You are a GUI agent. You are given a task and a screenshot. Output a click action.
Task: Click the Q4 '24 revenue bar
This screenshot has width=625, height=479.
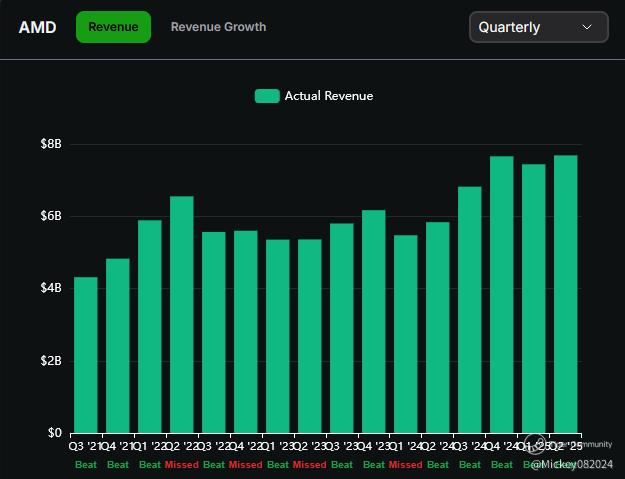tap(502, 295)
